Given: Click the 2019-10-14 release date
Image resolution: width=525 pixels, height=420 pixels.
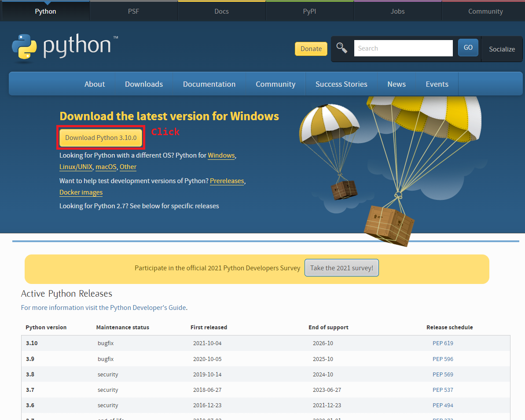Looking at the screenshot, I should click(207, 374).
